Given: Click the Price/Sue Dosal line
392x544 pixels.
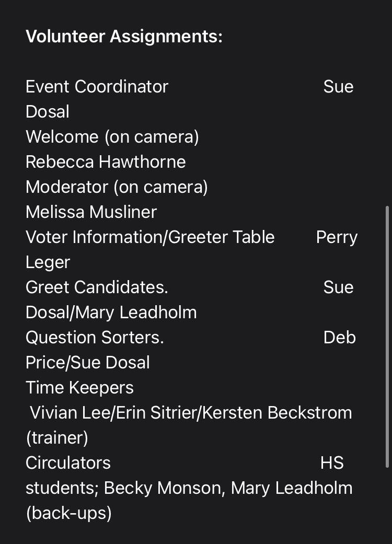Looking at the screenshot, I should pyautogui.click(x=88, y=362).
